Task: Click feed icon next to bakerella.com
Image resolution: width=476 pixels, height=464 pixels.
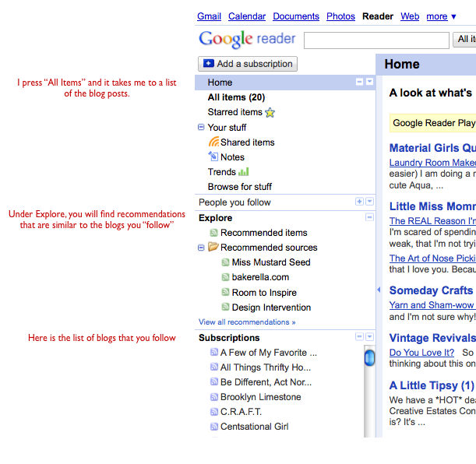Action: click(225, 277)
